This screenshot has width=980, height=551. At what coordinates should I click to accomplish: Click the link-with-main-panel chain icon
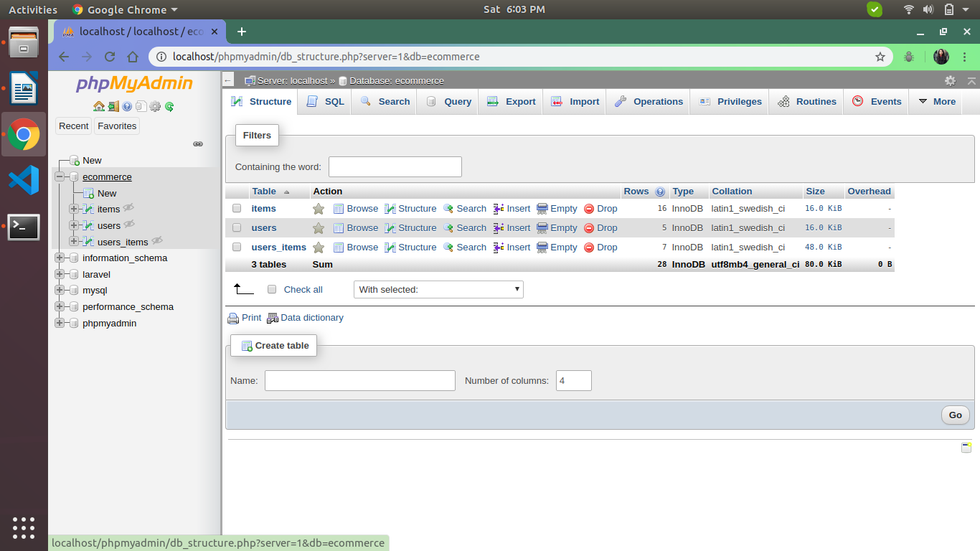tap(198, 144)
